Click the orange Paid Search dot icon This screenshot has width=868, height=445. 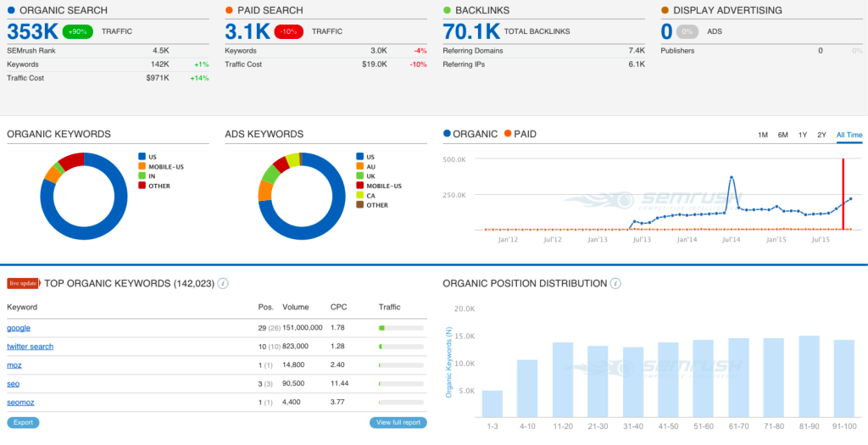[229, 10]
